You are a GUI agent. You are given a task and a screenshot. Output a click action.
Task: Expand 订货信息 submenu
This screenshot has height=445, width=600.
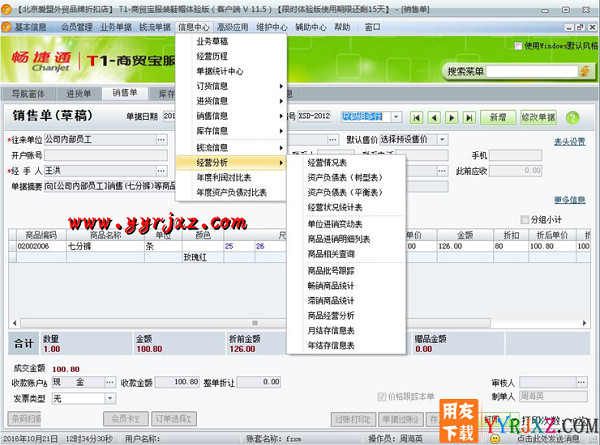(231, 86)
